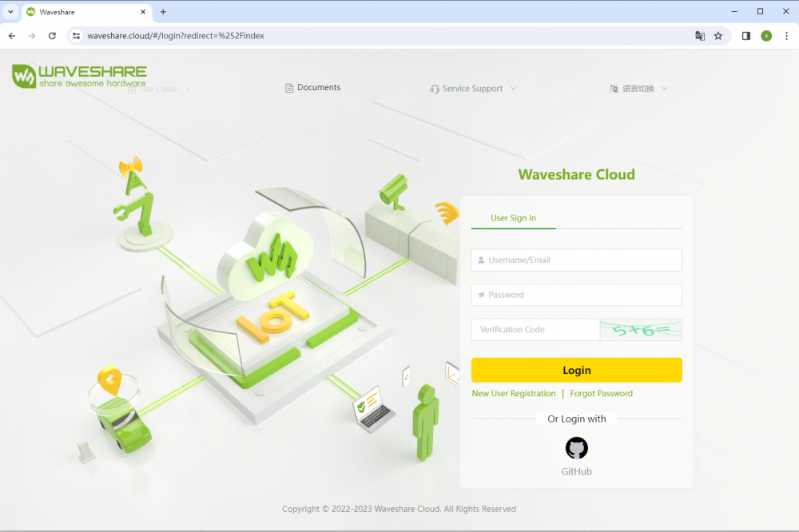Viewport: 799px width, 532px height.
Task: Click the GitHub login icon
Action: pos(576,448)
